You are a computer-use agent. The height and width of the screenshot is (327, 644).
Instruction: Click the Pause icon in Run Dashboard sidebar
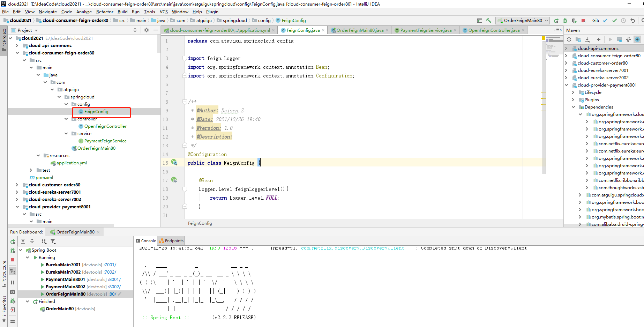(13, 283)
